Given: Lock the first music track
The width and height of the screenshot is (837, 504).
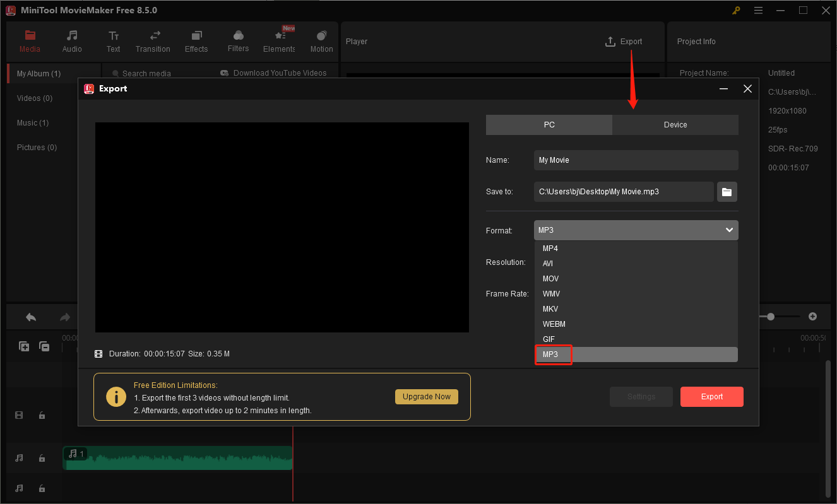Looking at the screenshot, I should 42,458.
